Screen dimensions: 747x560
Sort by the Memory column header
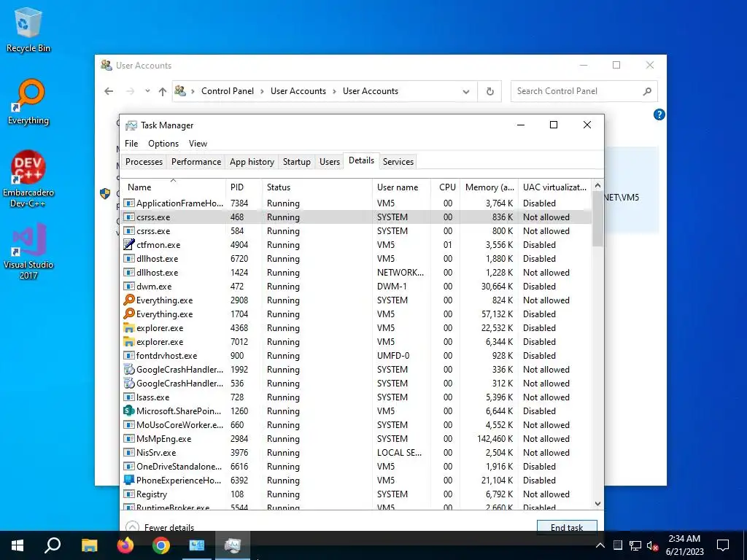[x=489, y=187]
